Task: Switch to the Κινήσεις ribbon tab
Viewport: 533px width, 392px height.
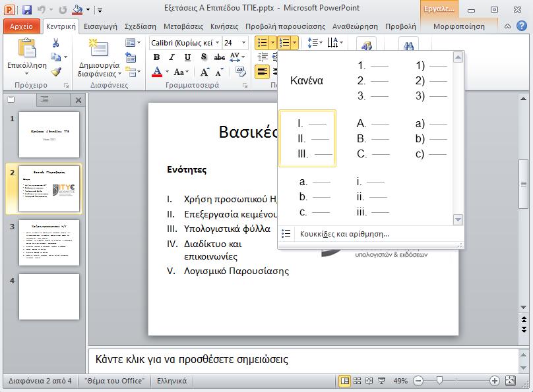Action: coord(224,26)
